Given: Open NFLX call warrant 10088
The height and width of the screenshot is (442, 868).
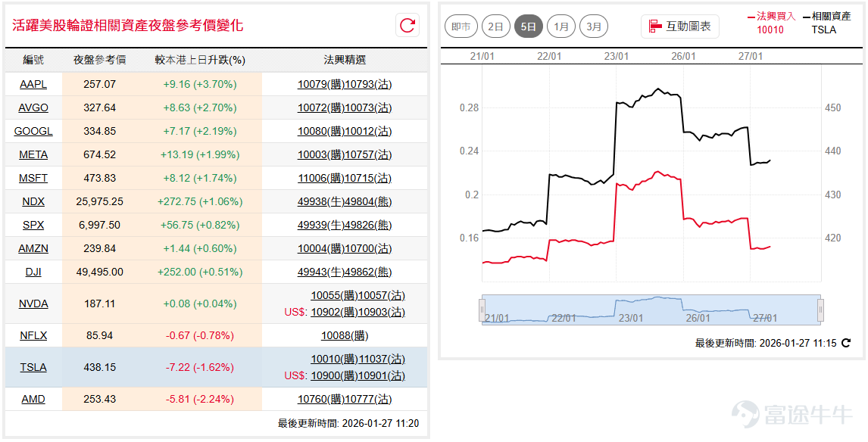Looking at the screenshot, I should click(x=345, y=335).
